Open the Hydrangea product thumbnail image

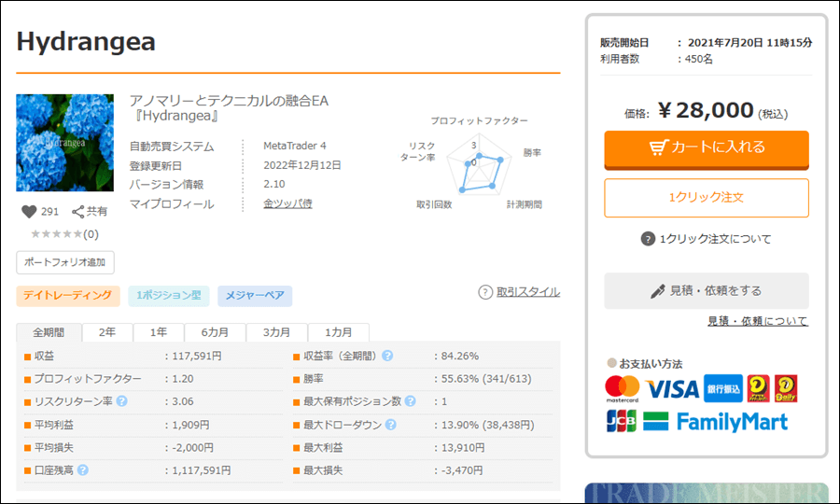[x=64, y=143]
